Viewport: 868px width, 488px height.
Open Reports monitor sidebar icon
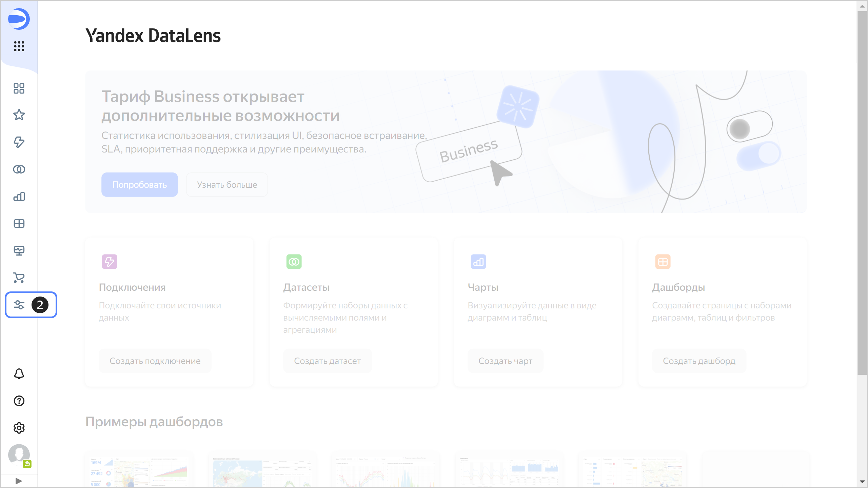coord(19,250)
